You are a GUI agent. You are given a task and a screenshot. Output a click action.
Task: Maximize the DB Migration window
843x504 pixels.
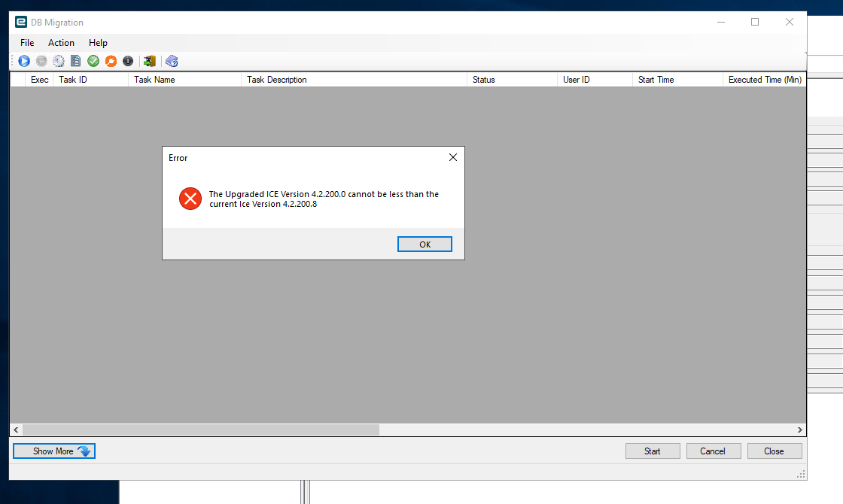[x=755, y=22]
